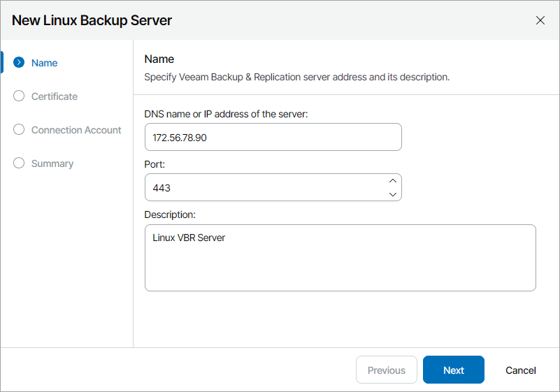Click the "DNS name or IP address" label
The width and height of the screenshot is (560, 392).
point(226,113)
